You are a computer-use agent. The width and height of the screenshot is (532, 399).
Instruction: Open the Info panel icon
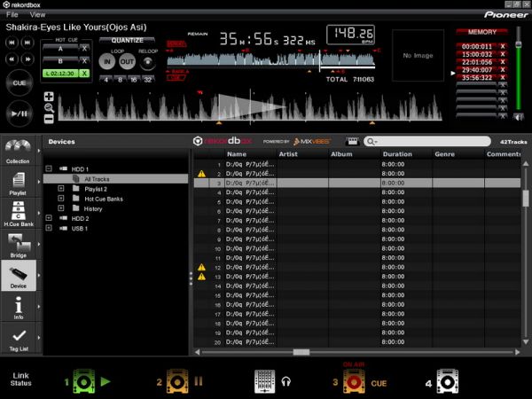[x=19, y=307]
